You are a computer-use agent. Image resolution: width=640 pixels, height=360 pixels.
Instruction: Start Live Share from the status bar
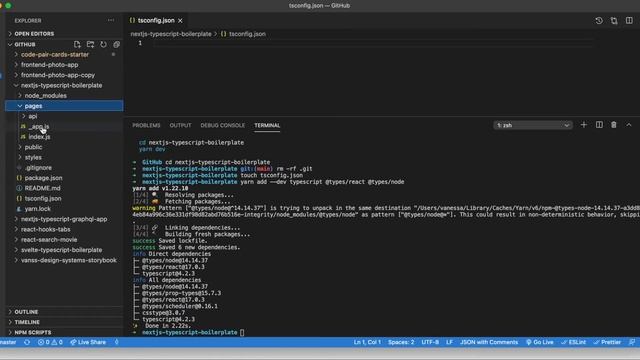(88, 342)
